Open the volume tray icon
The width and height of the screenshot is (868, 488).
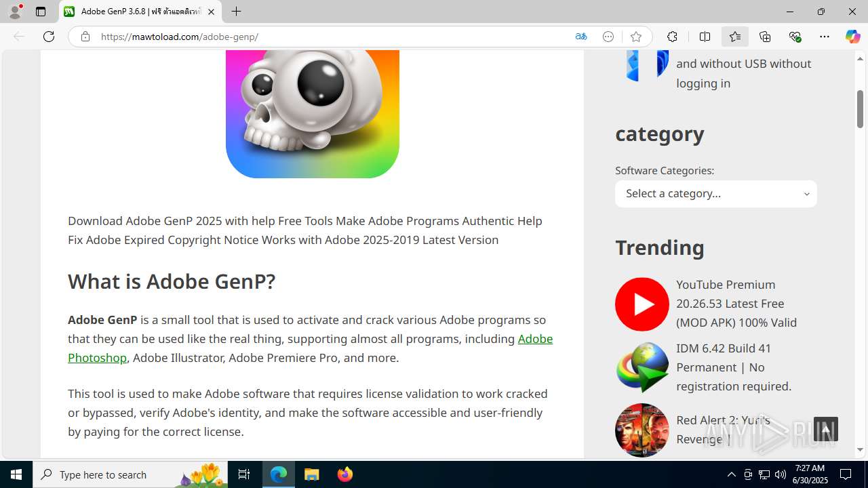point(781,474)
